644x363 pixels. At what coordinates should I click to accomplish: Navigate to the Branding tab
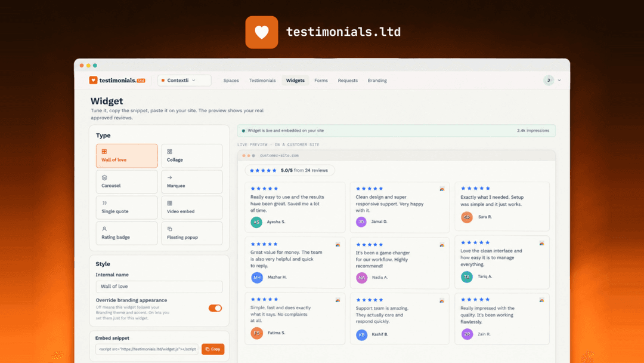377,81
